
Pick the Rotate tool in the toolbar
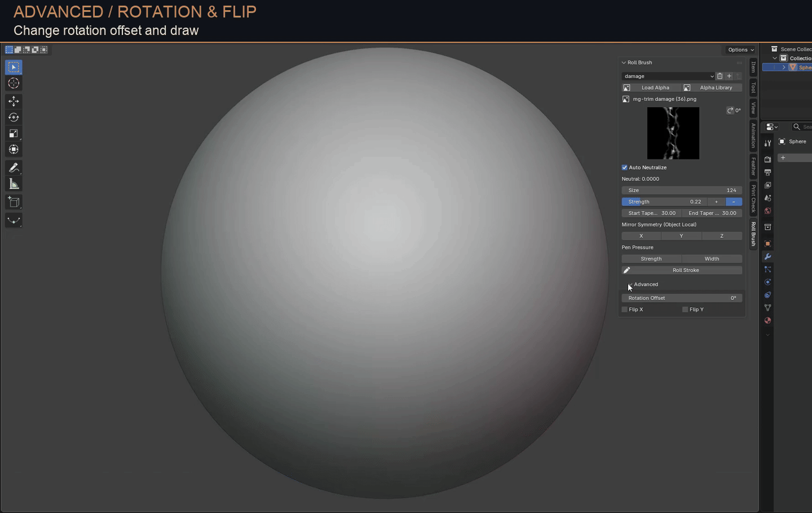pyautogui.click(x=14, y=117)
